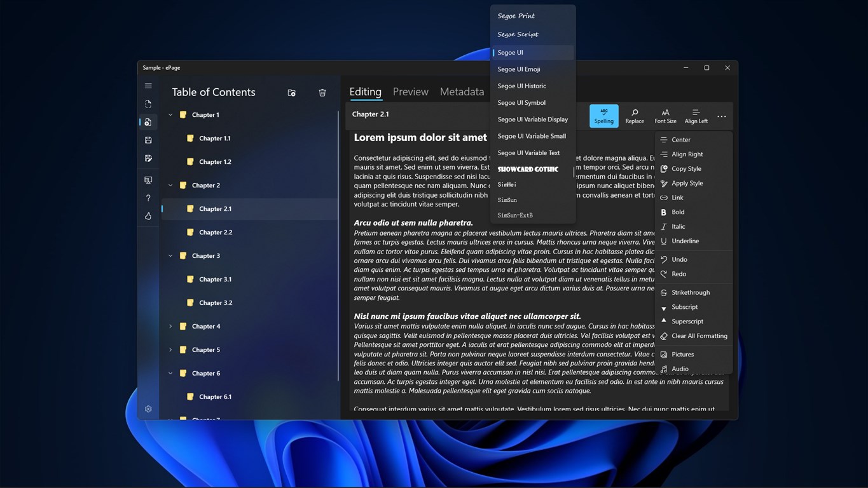Choose the SimHei font
Screen dimensions: 868x488
click(x=533, y=184)
